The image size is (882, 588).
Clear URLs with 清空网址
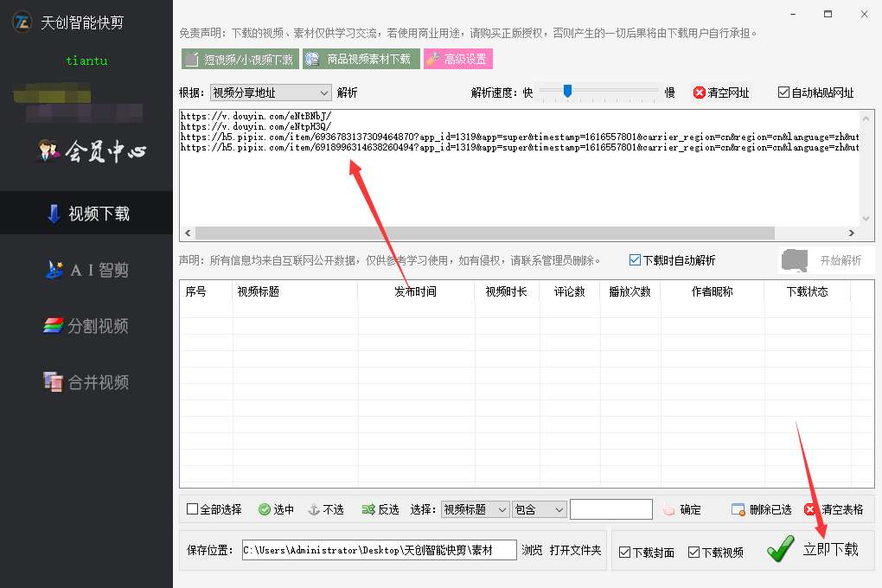tap(721, 93)
